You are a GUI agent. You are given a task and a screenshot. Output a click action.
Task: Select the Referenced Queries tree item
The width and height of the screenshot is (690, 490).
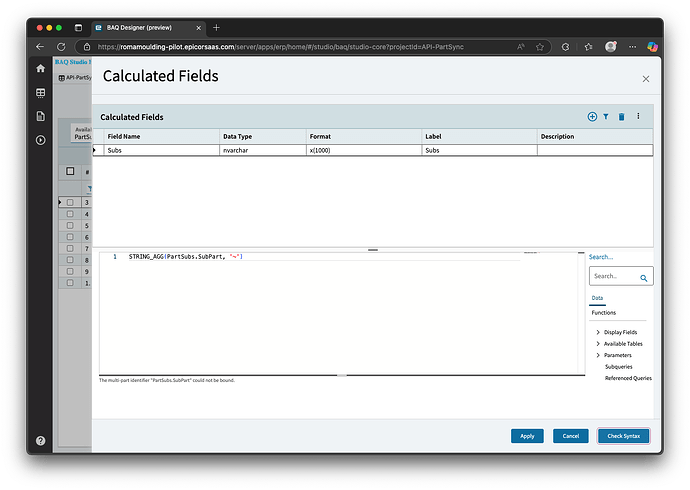click(x=628, y=378)
